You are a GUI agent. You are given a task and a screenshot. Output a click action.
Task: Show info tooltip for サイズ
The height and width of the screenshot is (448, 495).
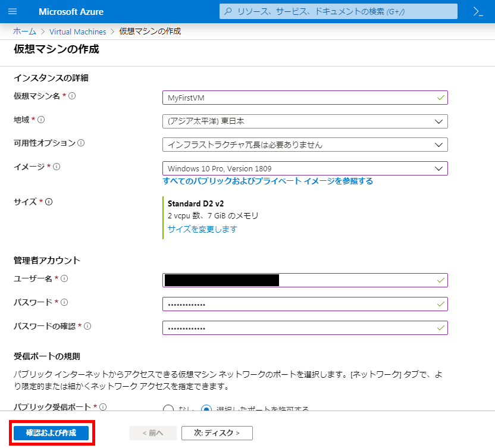pos(49,202)
